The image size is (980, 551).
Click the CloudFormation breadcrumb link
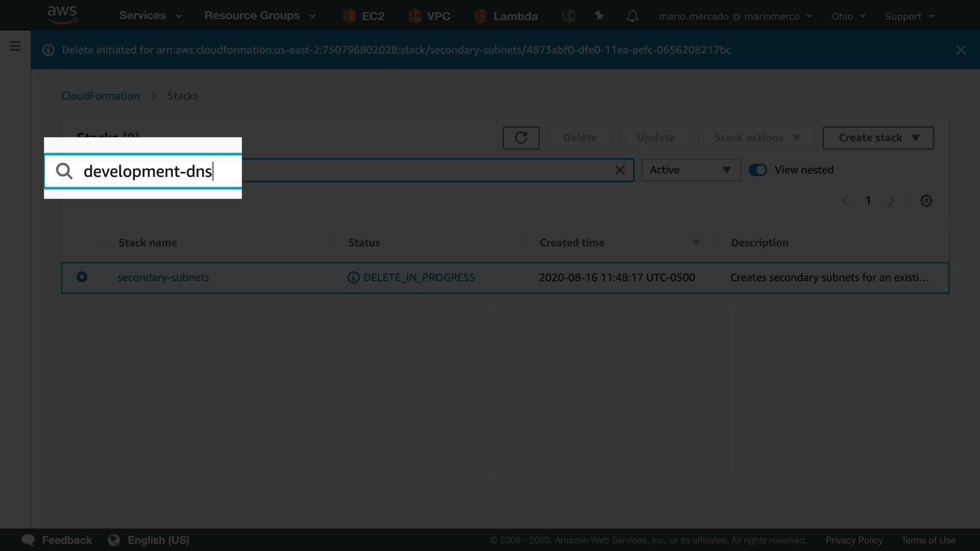100,96
